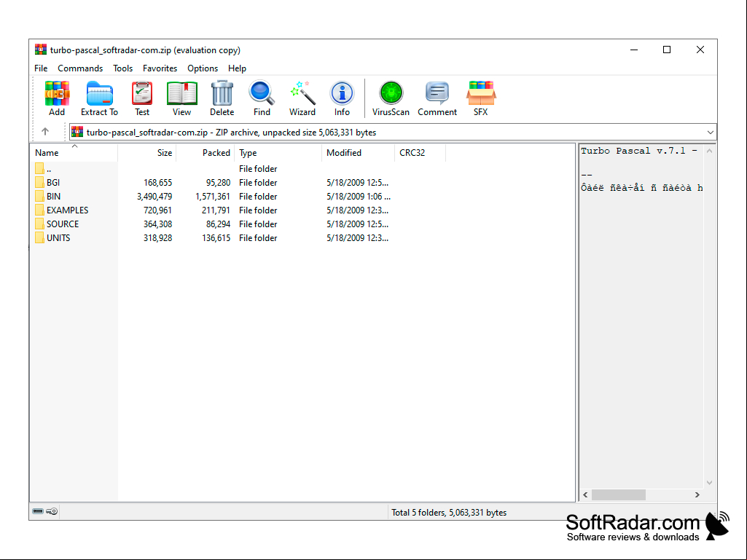Open the Find magnifier tool
Viewport: 747px width, 560px height.
click(x=262, y=98)
